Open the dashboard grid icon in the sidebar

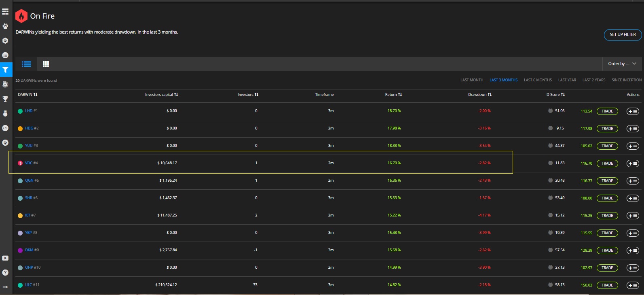tap(5, 11)
